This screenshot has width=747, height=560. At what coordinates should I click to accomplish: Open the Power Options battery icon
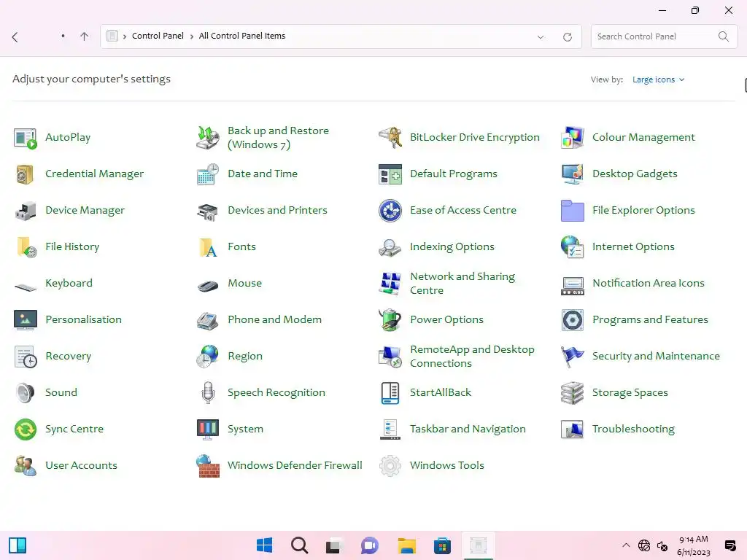pyautogui.click(x=390, y=320)
